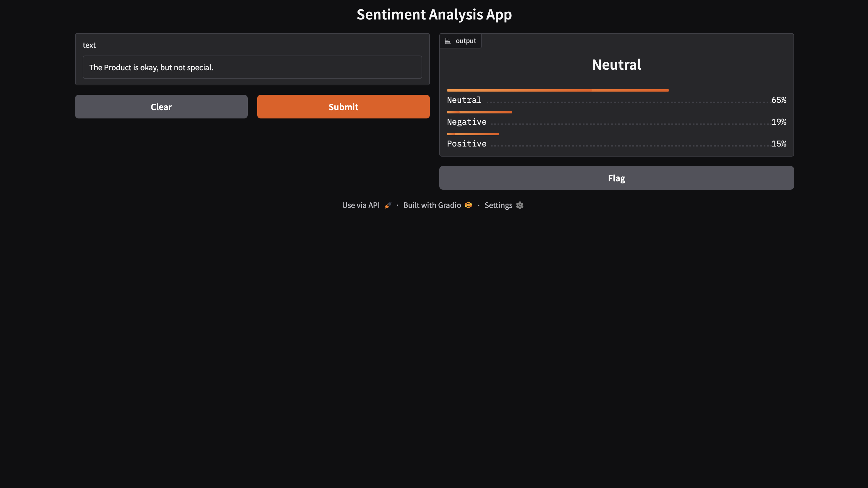Open the Use via API link
The width and height of the screenshot is (868, 488).
361,205
